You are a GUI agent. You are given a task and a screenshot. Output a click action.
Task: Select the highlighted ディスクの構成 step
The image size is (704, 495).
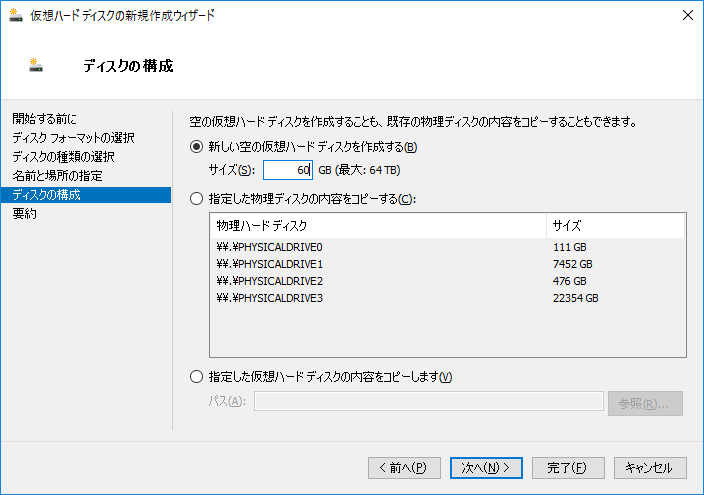point(86,194)
